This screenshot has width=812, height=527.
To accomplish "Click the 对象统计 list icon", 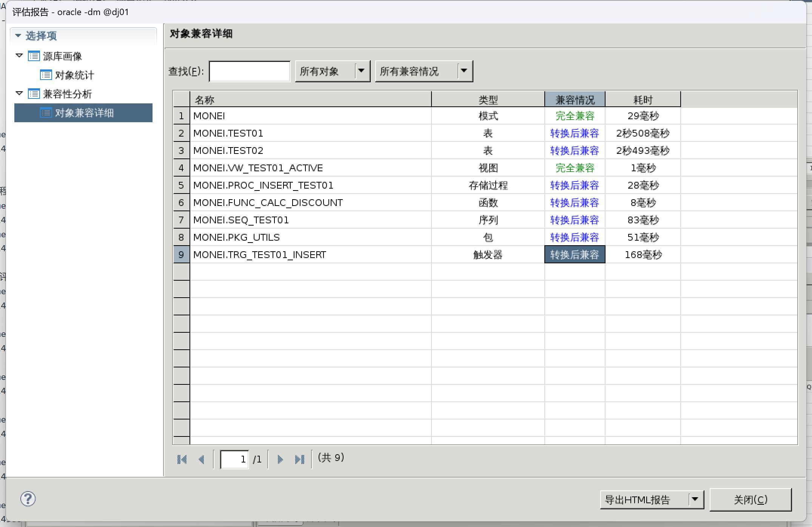I will [46, 75].
